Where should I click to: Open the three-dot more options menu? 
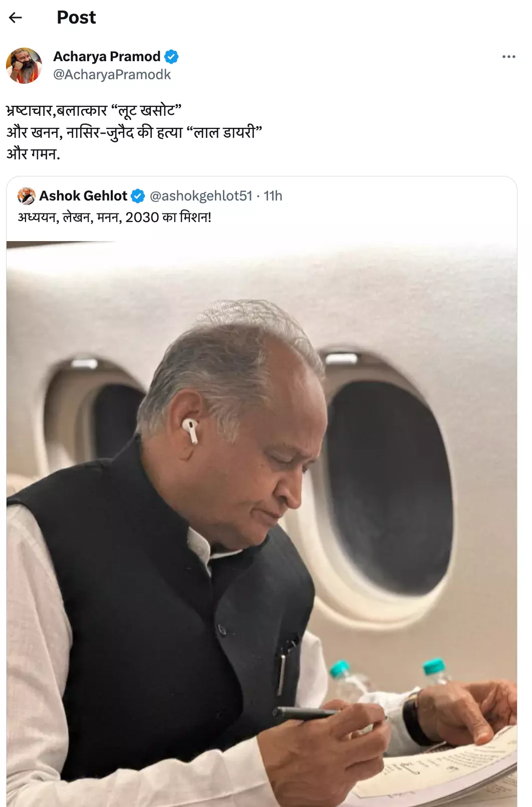[x=508, y=57]
